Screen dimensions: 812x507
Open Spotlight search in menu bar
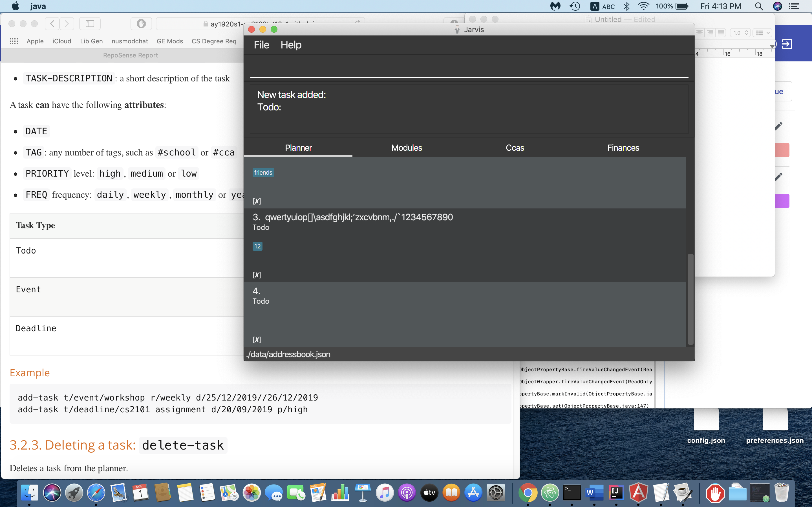point(759,6)
